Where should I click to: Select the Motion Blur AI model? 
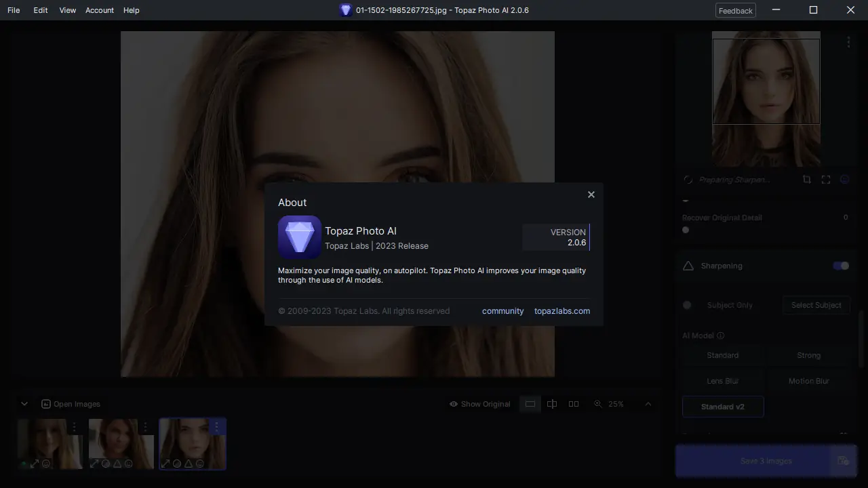click(x=809, y=381)
